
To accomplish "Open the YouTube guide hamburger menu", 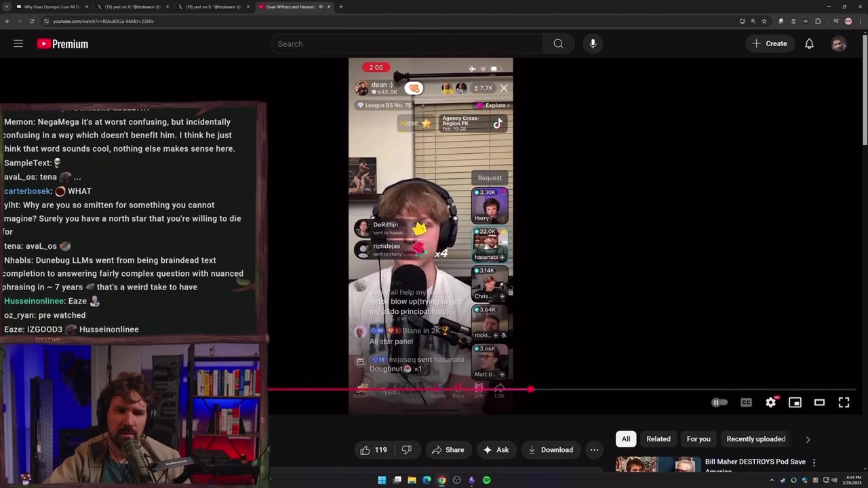I will (18, 43).
